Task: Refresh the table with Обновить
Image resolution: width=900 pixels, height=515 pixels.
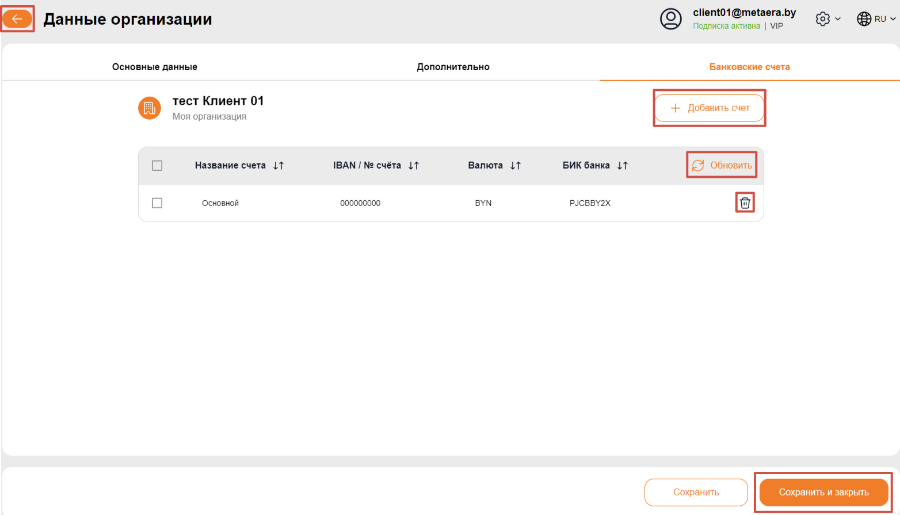Action: tap(721, 165)
